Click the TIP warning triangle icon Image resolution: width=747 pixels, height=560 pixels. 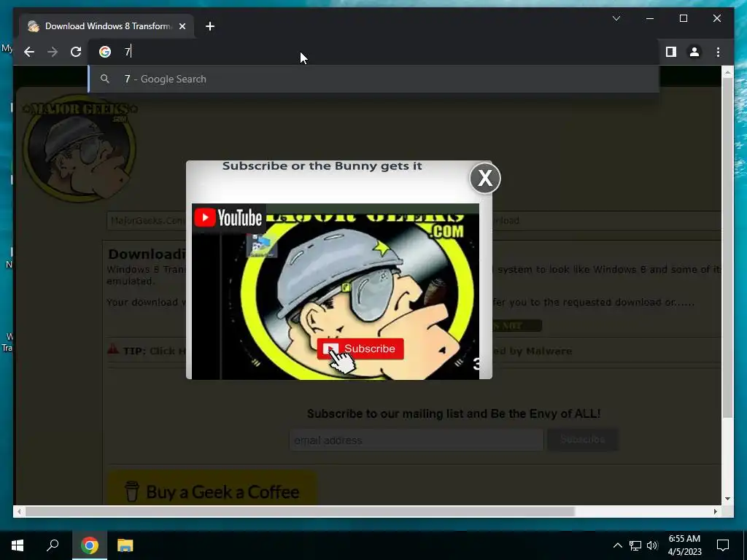tap(113, 350)
